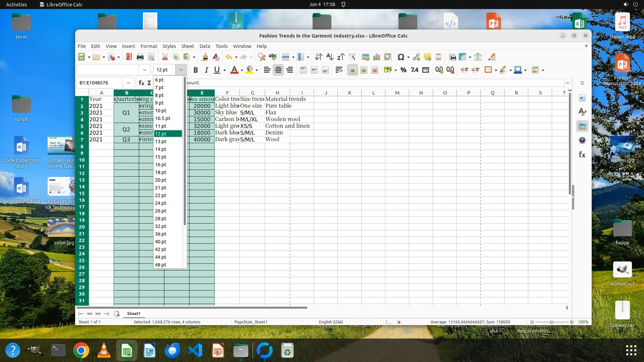644x362 pixels.
Task: Select 18 pt from font size list
Action: click(161, 172)
